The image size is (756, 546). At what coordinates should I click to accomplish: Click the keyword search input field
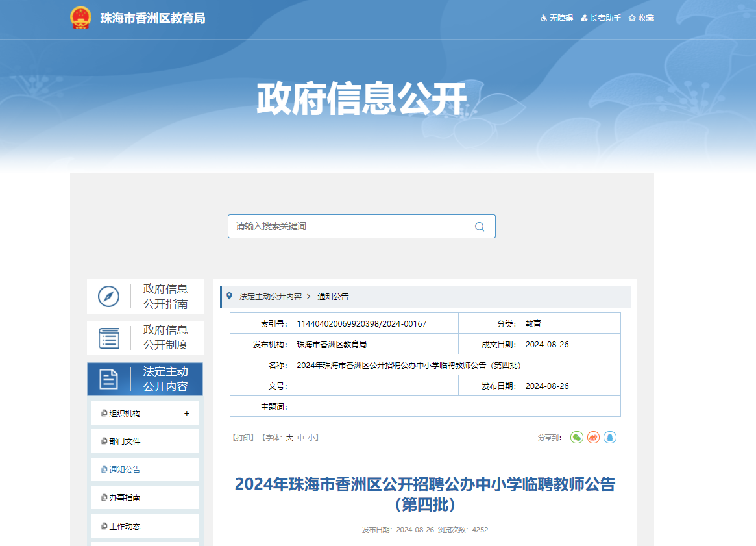tap(350, 227)
